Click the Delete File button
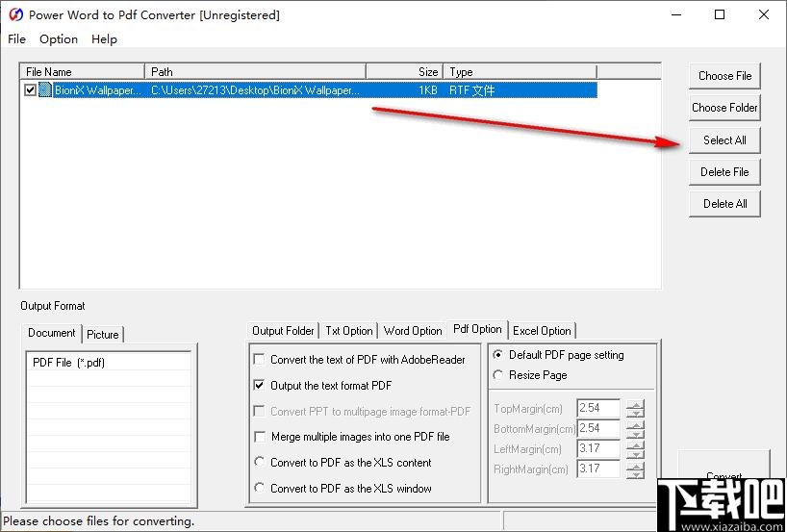 click(x=724, y=172)
